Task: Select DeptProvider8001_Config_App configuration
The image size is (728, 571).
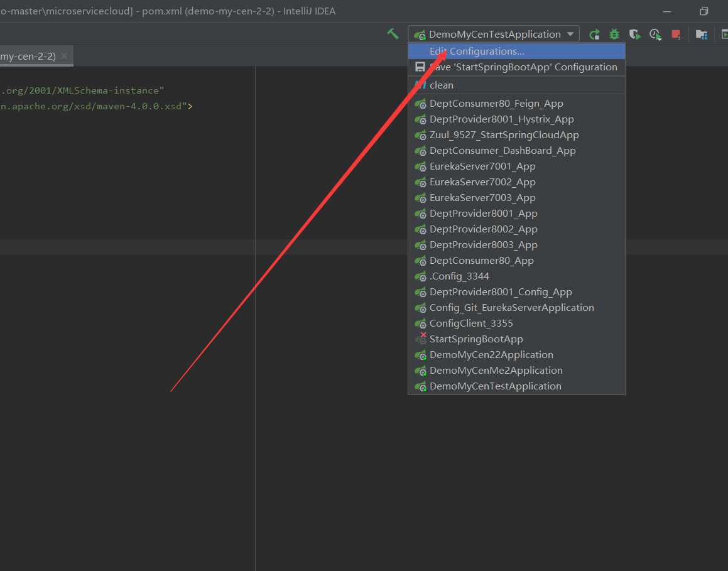Action: point(516,292)
